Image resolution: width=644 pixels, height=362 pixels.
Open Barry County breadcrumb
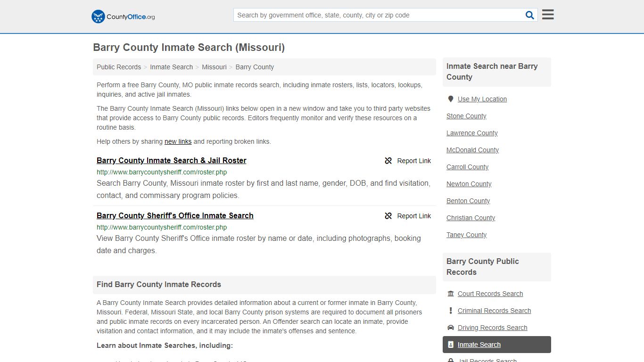coord(255,67)
